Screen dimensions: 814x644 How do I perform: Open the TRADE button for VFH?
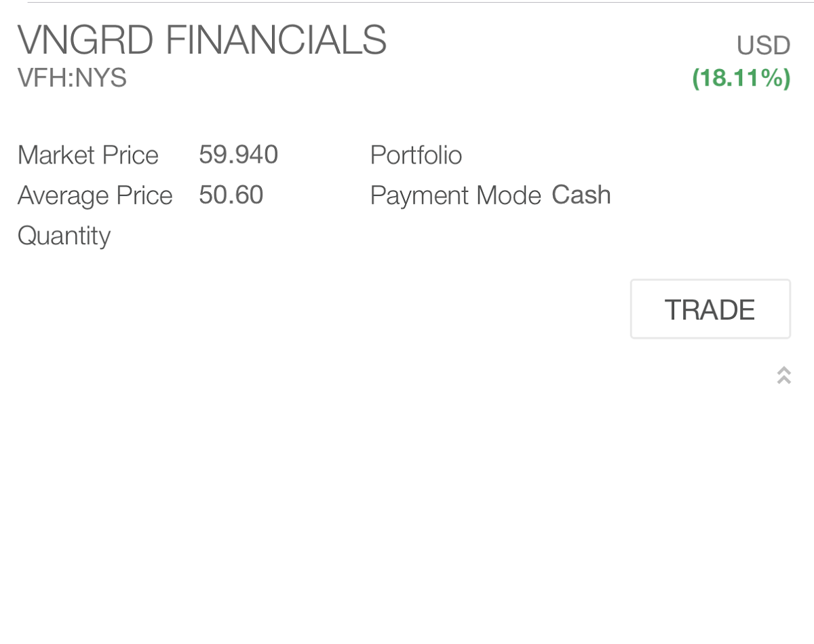coord(710,309)
